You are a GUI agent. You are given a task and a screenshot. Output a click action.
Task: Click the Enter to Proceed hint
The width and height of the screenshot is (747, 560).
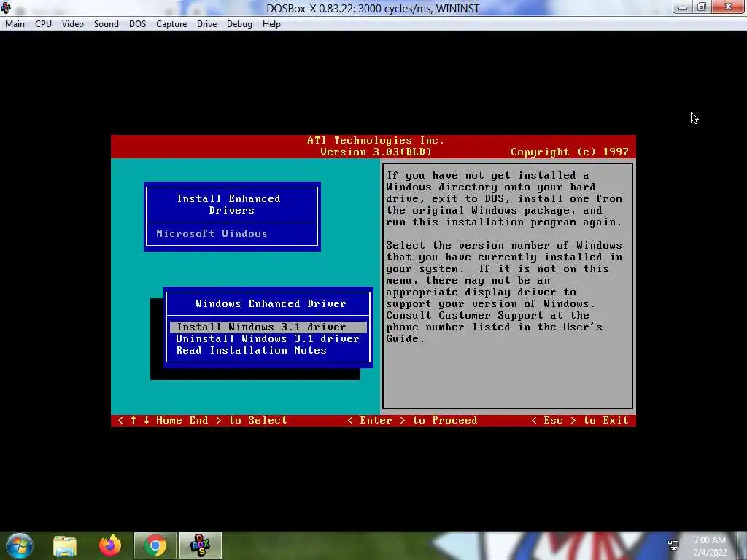pos(412,421)
